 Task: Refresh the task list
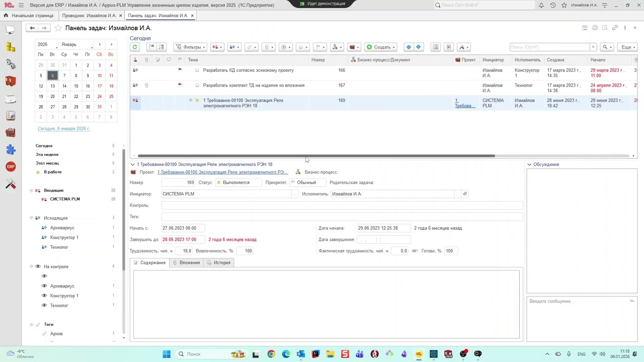click(x=134, y=47)
